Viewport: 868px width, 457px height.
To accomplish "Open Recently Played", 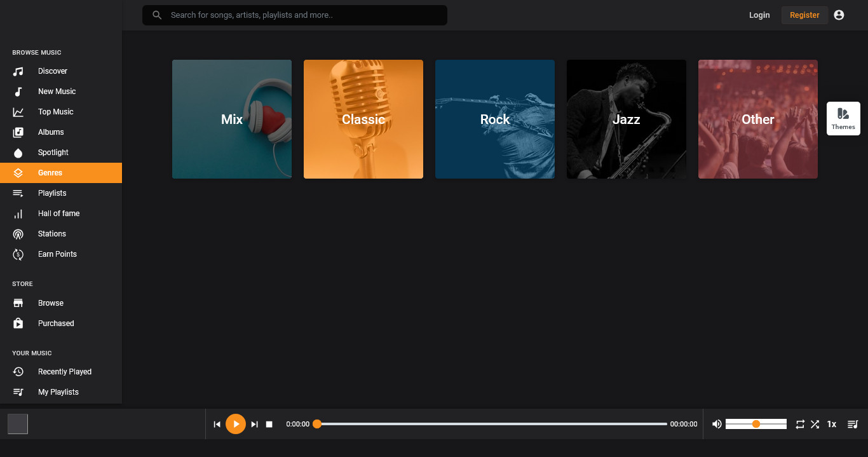I will [61, 372].
